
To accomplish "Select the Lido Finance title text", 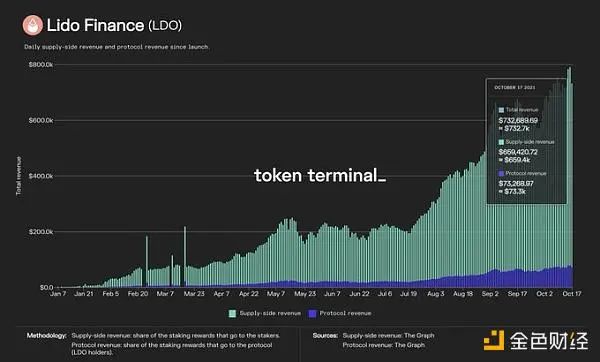I will (95, 25).
